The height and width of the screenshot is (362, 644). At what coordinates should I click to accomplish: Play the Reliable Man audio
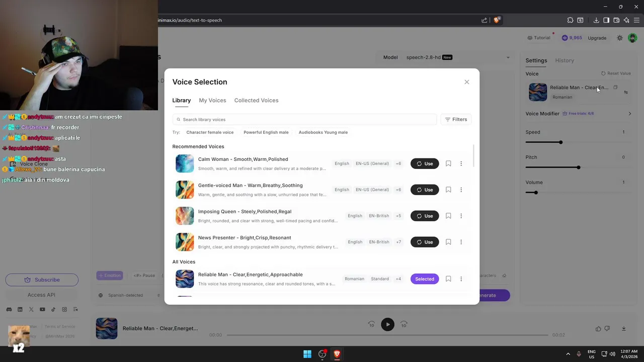point(387,325)
